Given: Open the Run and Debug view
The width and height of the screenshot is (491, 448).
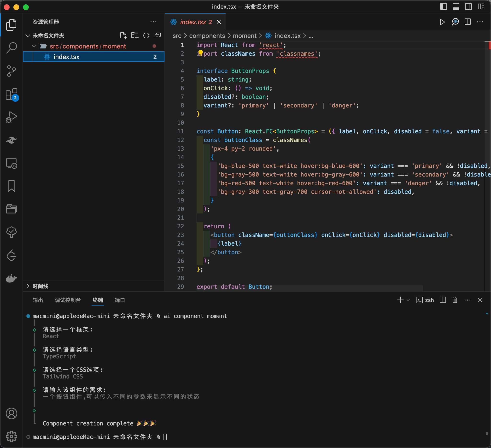Looking at the screenshot, I should (11, 117).
